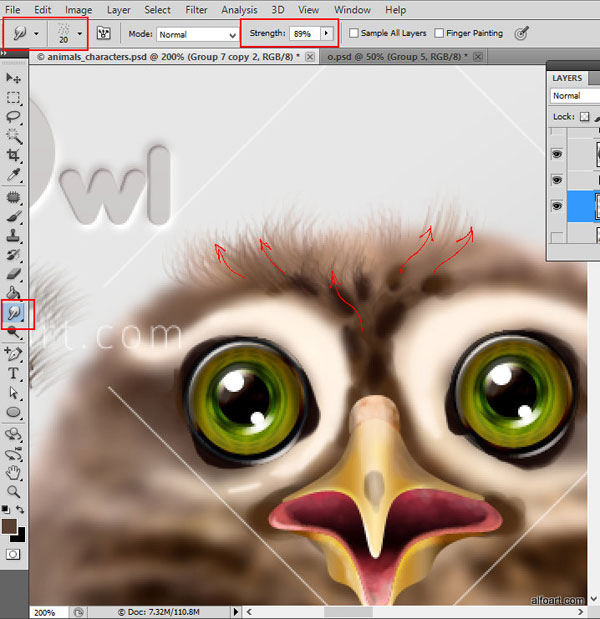Open the Layers blend mode dropdown
This screenshot has width=600, height=619.
575,96
